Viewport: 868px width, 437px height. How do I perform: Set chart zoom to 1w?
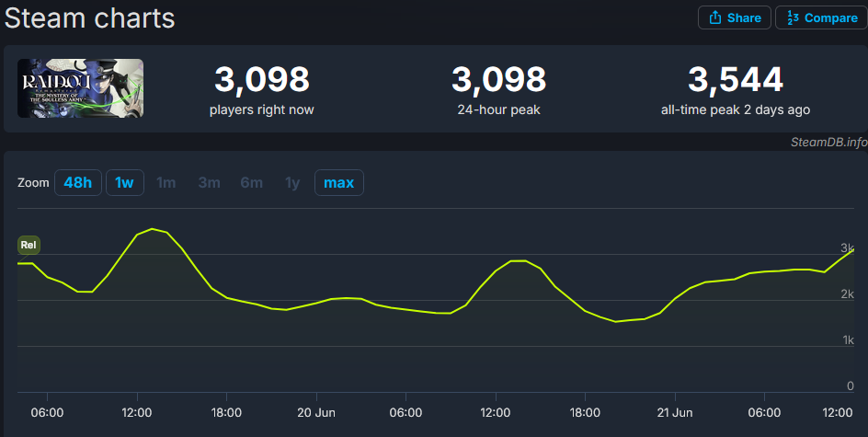(x=124, y=183)
